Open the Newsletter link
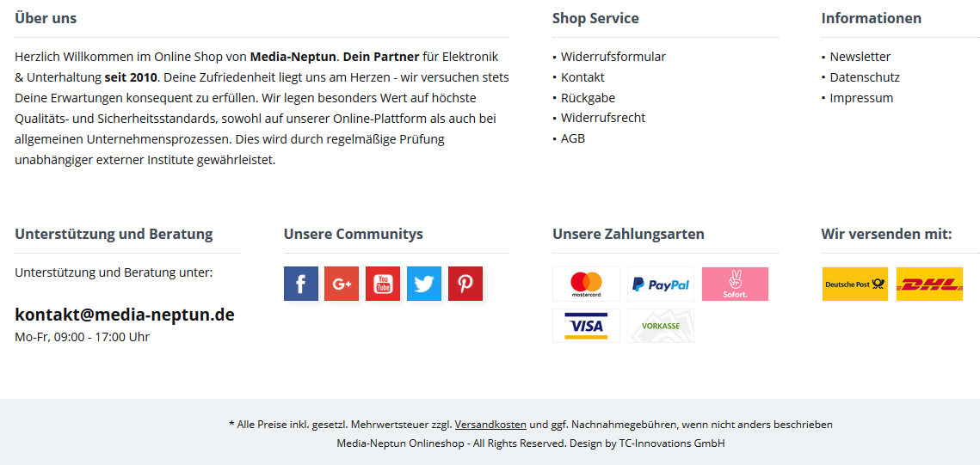The image size is (980, 465). pos(860,57)
